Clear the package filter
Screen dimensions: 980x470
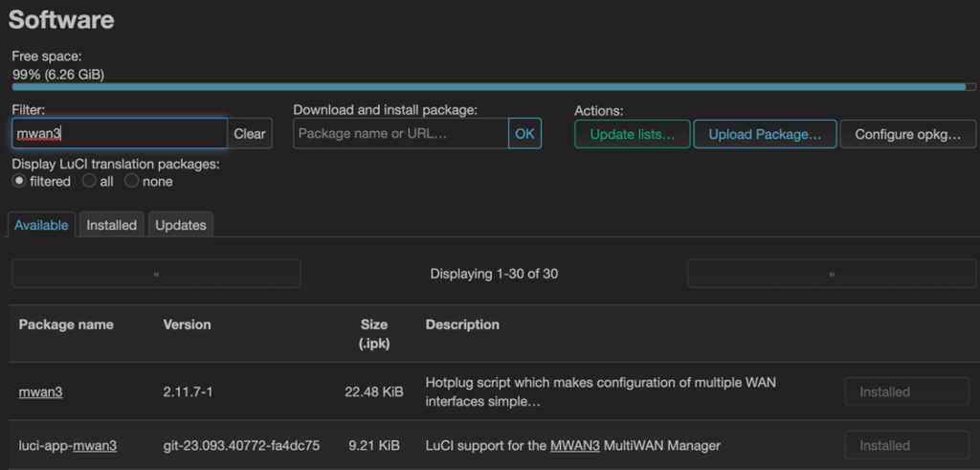[250, 134]
